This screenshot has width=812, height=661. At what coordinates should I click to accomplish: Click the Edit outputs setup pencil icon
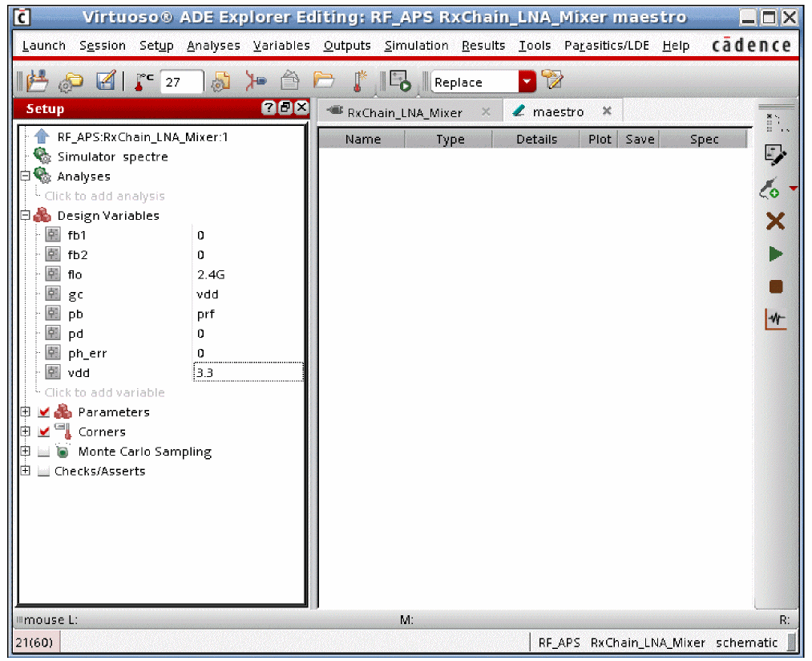(775, 156)
